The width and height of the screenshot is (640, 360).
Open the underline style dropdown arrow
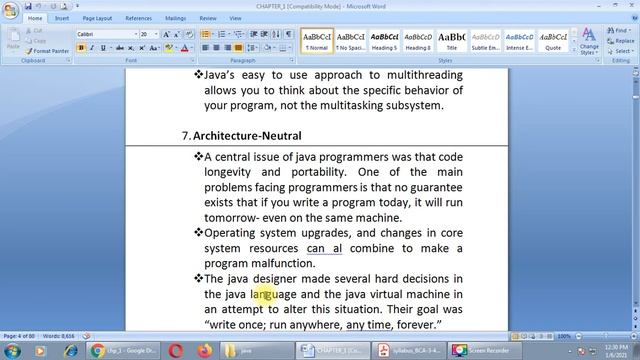(x=111, y=48)
